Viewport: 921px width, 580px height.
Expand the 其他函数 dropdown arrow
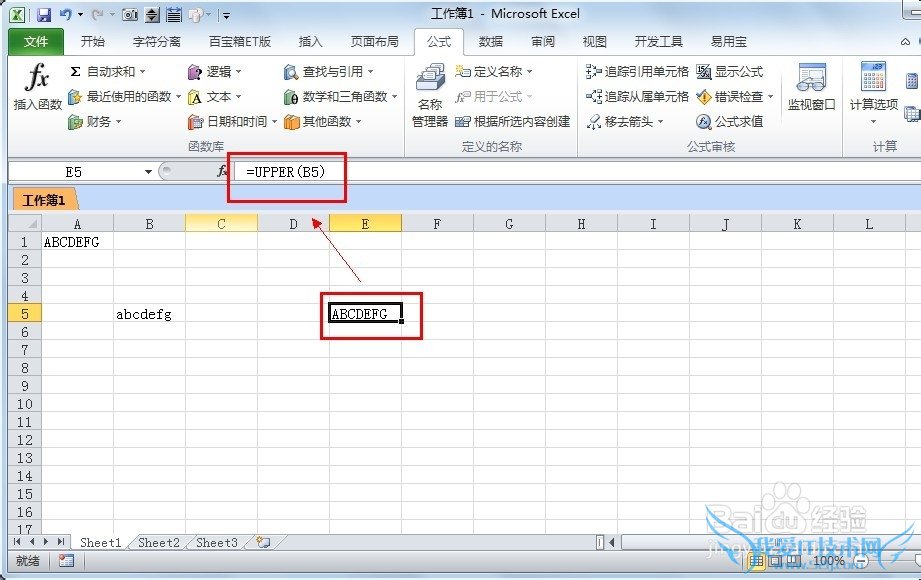point(358,122)
